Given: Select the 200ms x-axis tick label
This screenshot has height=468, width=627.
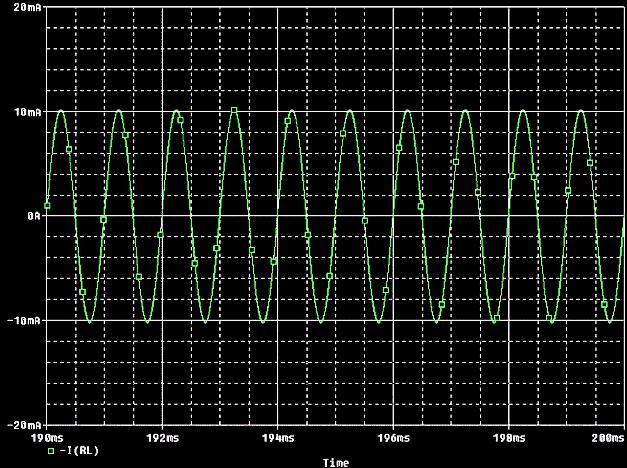Looking at the screenshot, I should (x=604, y=438).
